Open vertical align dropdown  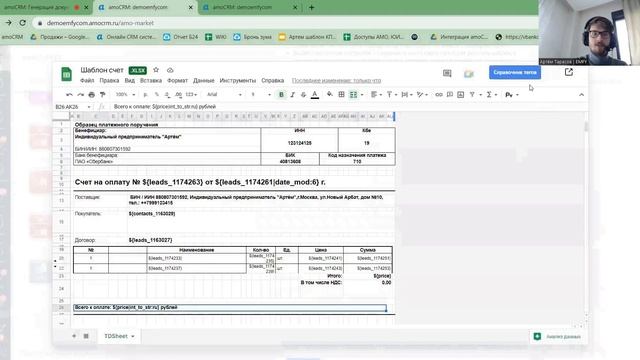(x=392, y=95)
